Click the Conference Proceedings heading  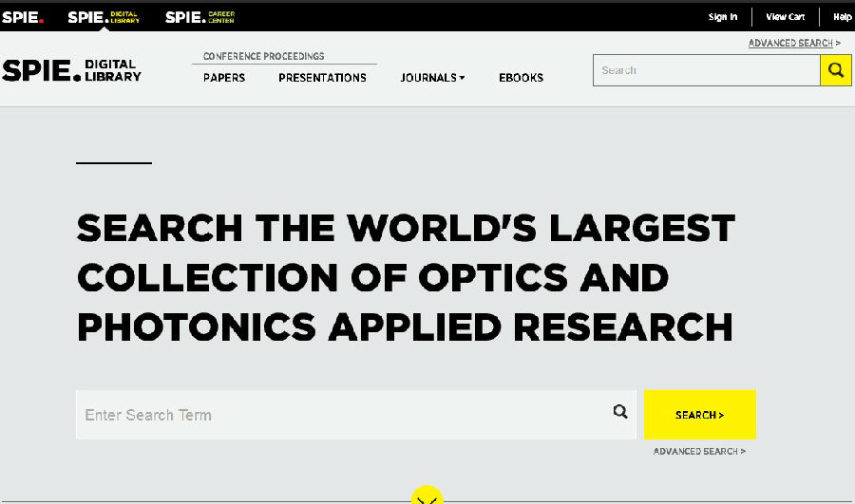[x=263, y=56]
